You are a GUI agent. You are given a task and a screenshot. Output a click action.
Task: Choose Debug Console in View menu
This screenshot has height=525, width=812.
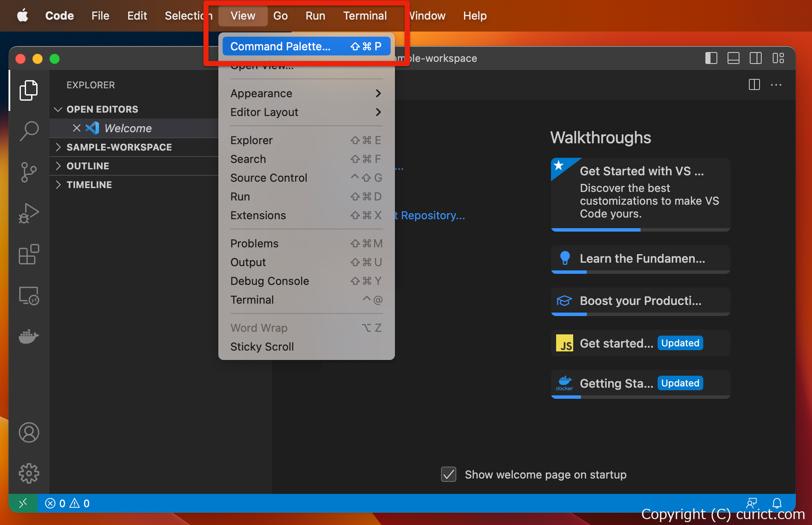point(306,281)
